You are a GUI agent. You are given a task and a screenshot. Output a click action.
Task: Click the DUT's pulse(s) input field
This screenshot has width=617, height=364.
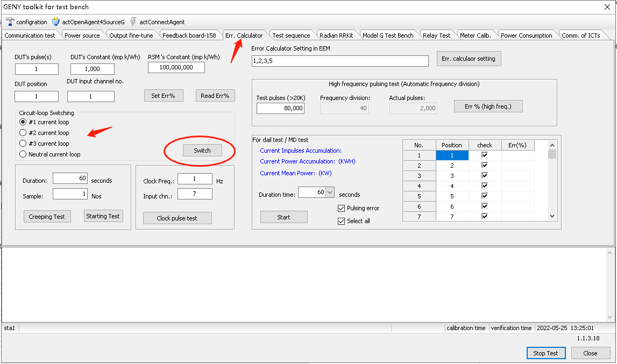coord(37,69)
